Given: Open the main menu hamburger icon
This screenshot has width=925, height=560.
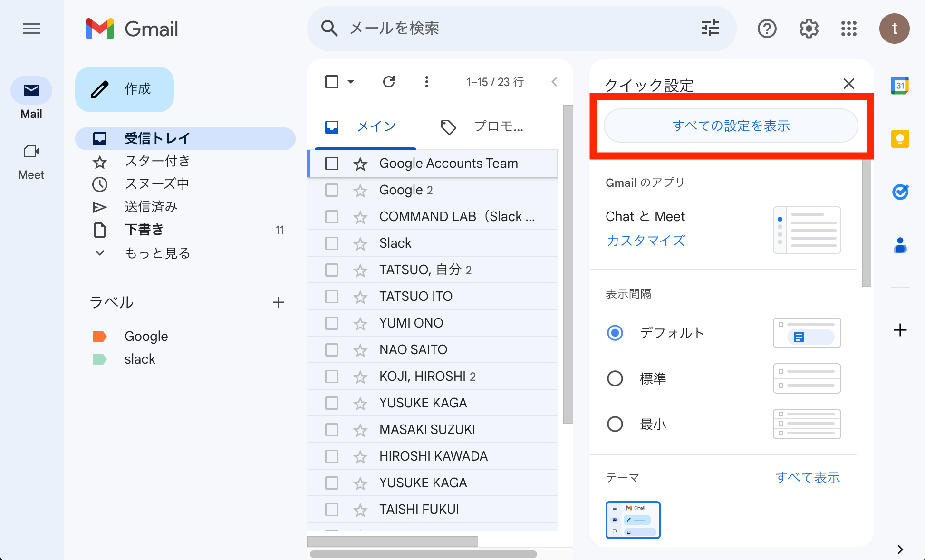Looking at the screenshot, I should pos(31,29).
